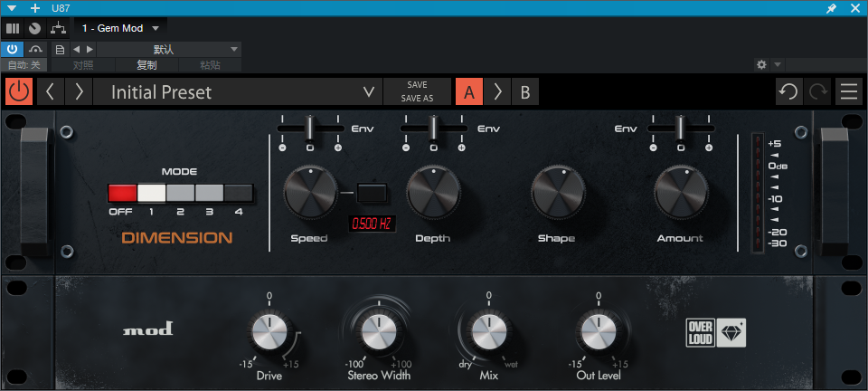The image size is (868, 391).
Task: Copy A settings to B arrow
Action: pyautogui.click(x=497, y=91)
